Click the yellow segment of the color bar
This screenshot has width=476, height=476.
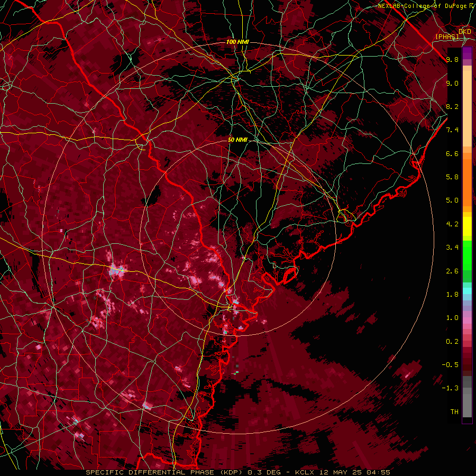(467, 226)
